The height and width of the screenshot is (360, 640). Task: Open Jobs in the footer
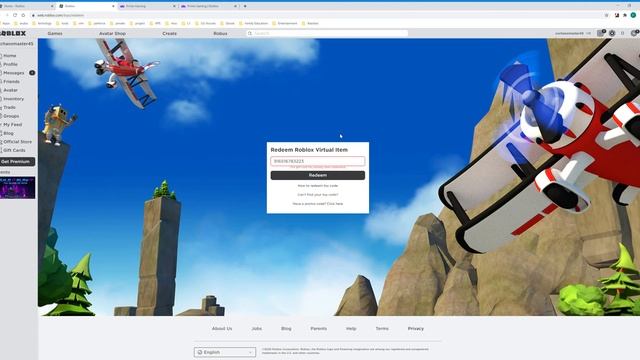[x=257, y=329]
